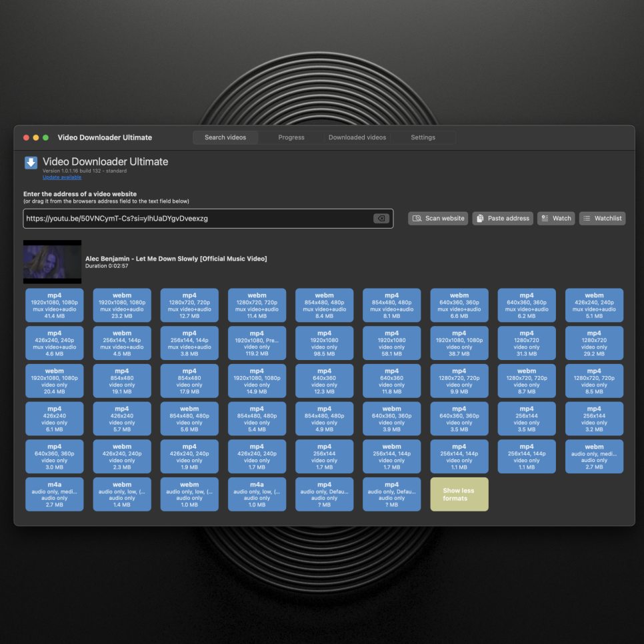
Task: Pick m4a audio only low 1.0 MB
Action: point(257,495)
